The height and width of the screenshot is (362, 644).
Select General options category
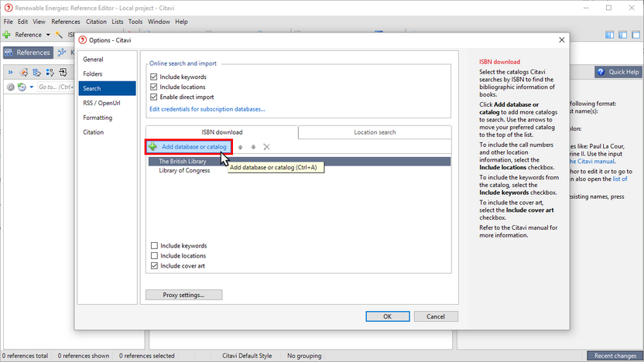[107, 60]
